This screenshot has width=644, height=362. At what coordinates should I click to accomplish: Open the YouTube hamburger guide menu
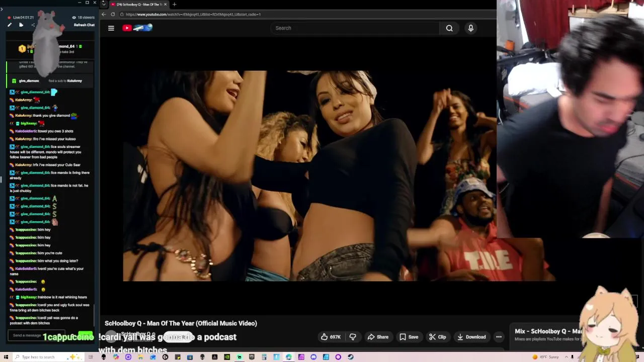(111, 28)
